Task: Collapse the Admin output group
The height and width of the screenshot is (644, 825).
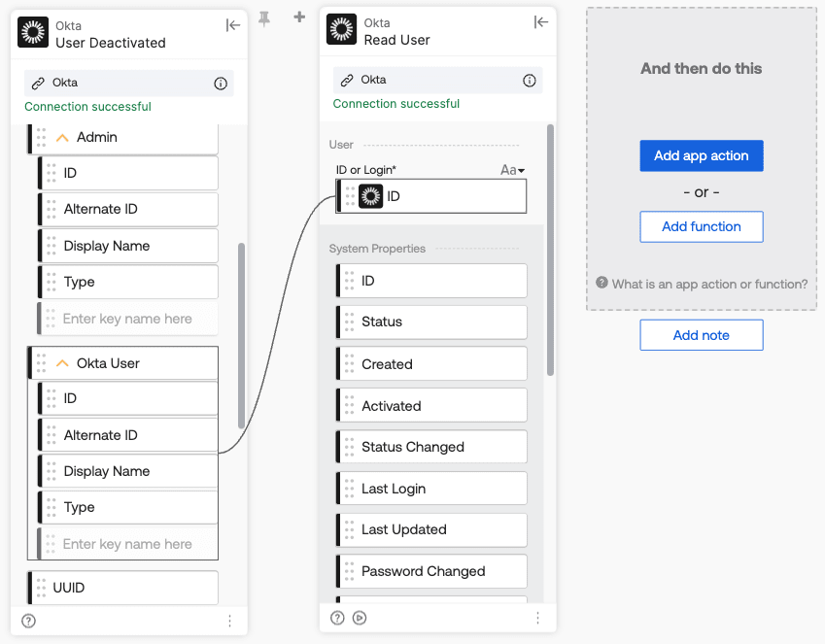Action: coord(63,138)
